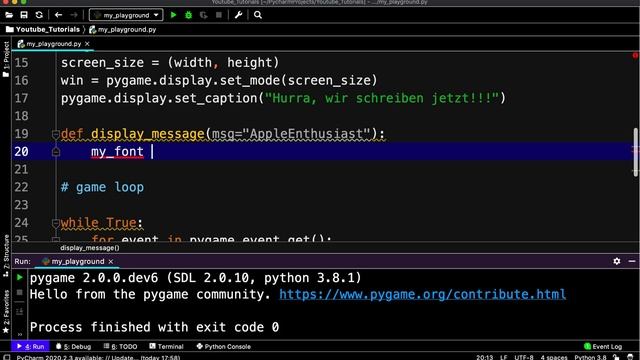Click the inspector icon at status bar far right

pos(630,358)
